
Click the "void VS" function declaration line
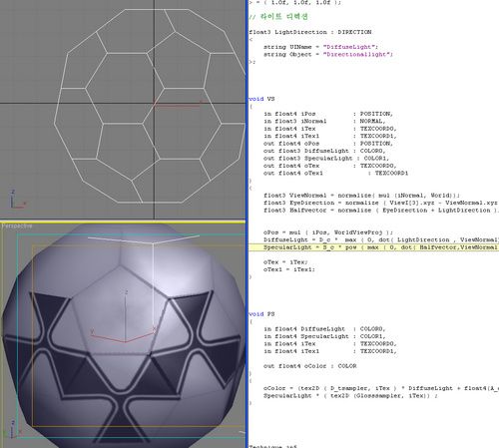point(261,99)
